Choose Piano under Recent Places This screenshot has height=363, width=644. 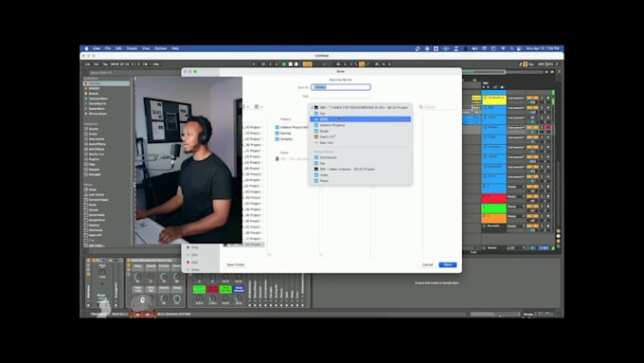(360, 181)
